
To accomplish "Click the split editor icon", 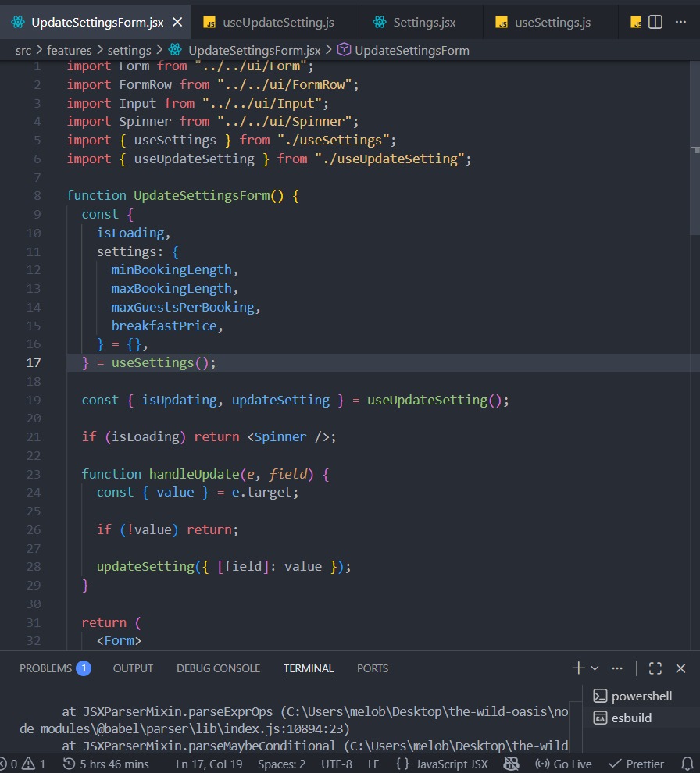I will 656,22.
